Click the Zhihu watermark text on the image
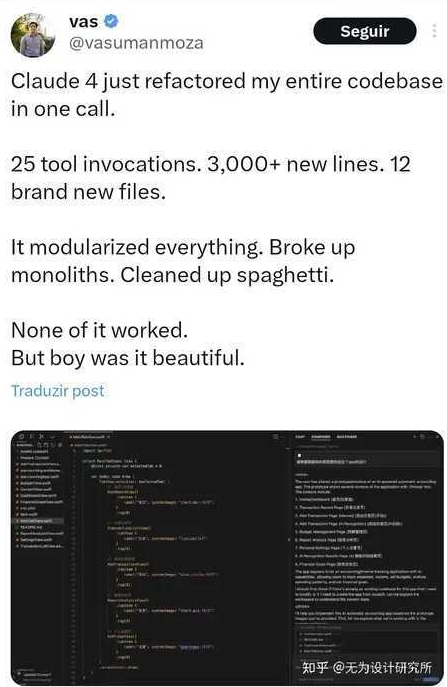The image size is (447, 687). pyautogui.click(x=367, y=668)
